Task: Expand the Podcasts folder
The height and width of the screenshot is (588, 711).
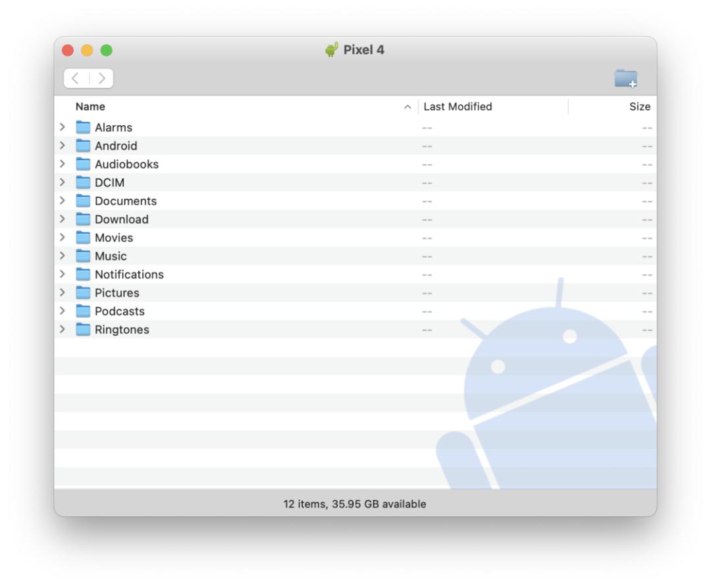Action: click(x=63, y=311)
